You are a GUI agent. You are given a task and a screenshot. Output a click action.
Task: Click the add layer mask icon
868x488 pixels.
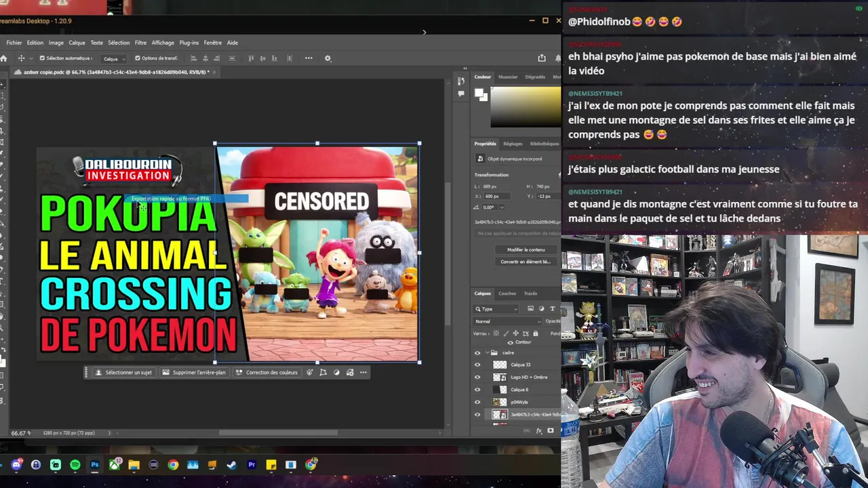click(x=550, y=430)
